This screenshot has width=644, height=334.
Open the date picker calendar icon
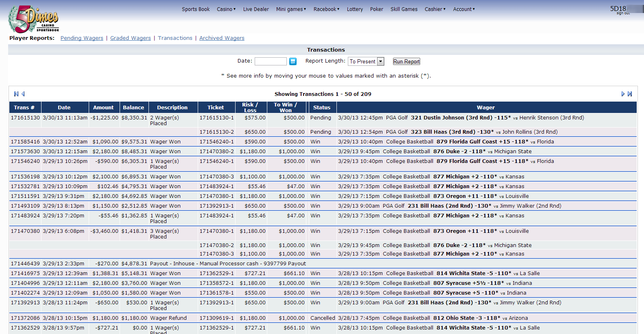pyautogui.click(x=293, y=61)
